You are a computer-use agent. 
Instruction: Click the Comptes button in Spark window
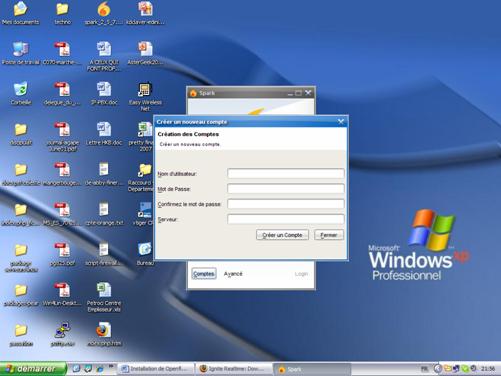[x=204, y=274]
